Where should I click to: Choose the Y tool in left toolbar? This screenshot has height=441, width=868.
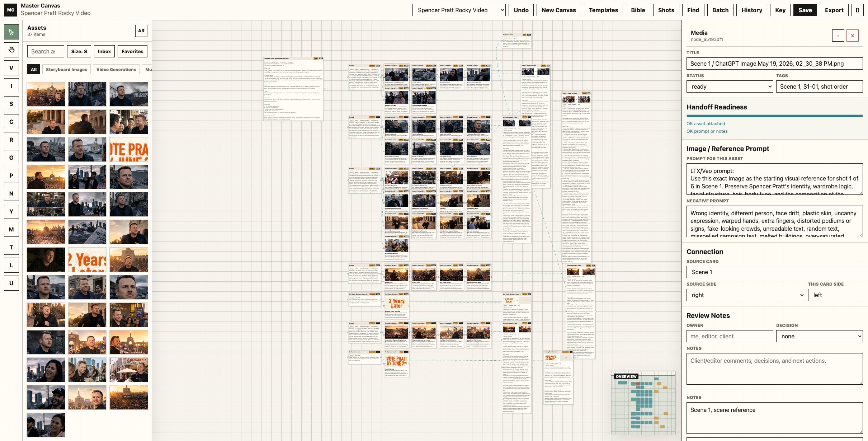click(11, 211)
